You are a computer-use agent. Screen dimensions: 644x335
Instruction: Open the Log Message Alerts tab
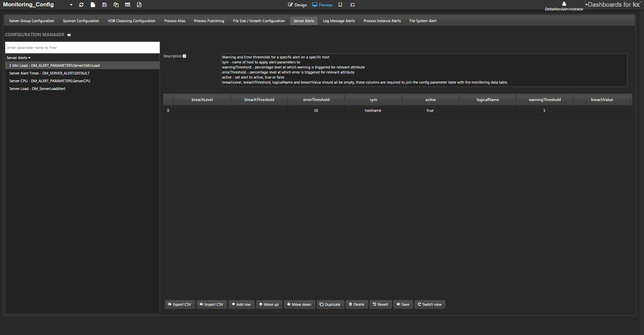tap(339, 21)
